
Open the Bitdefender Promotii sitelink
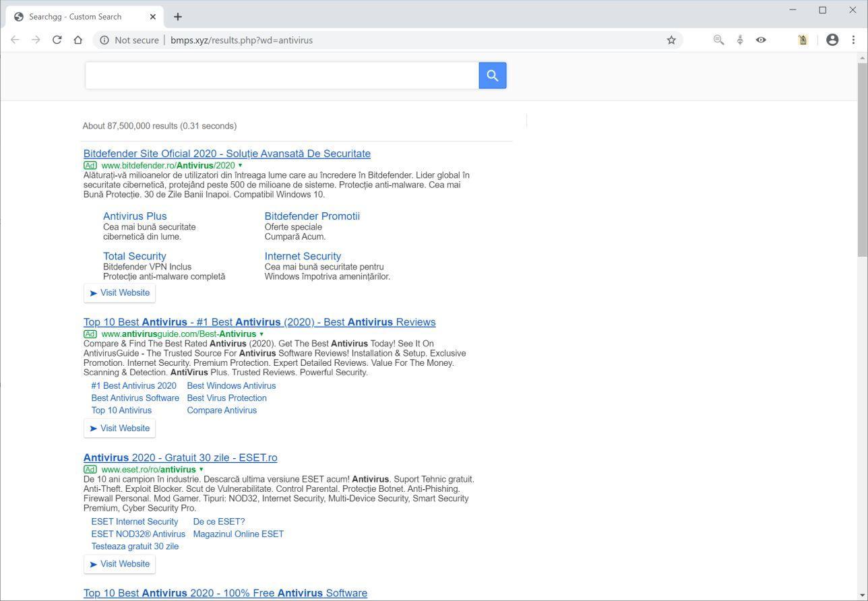(312, 216)
